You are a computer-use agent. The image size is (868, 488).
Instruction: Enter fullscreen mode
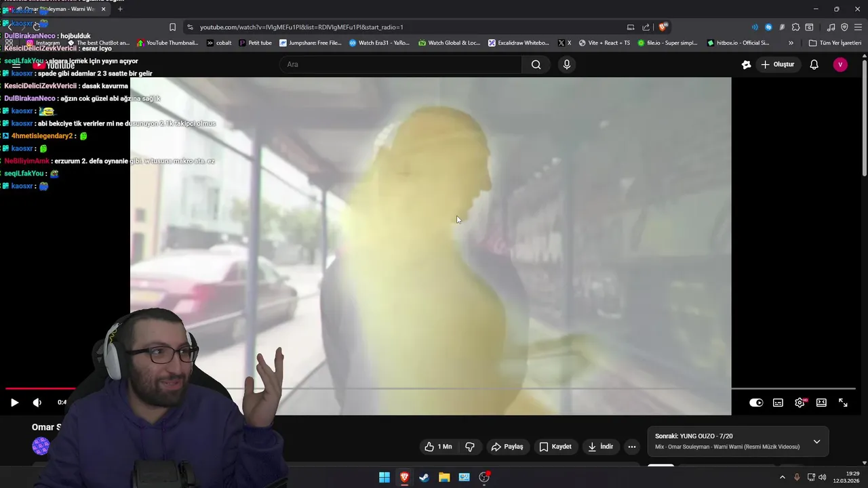tap(843, 403)
